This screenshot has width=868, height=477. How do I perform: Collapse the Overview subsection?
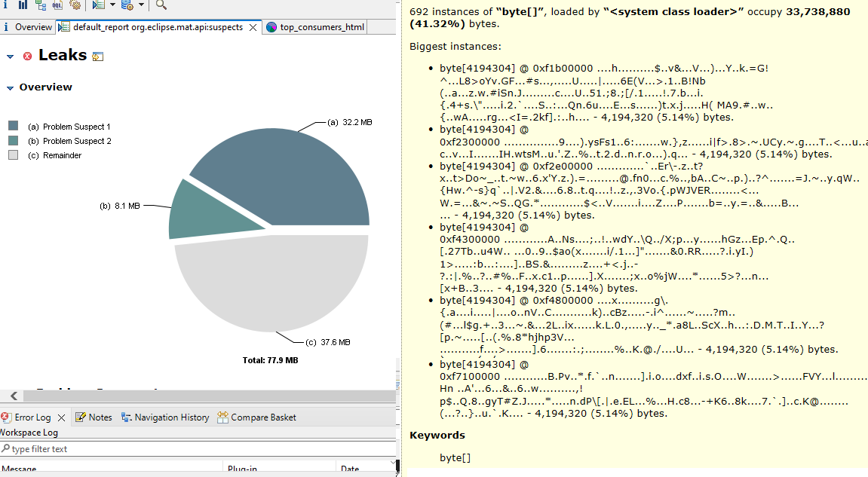(x=10, y=88)
